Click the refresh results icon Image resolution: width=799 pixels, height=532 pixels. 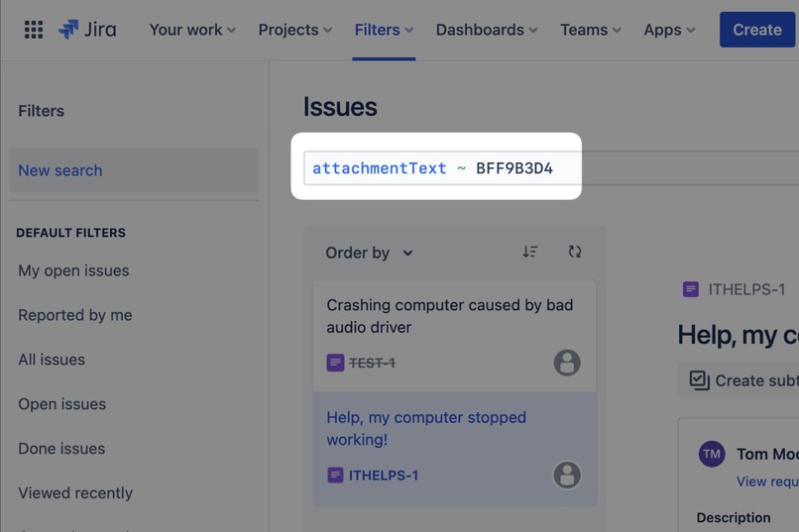pyautogui.click(x=575, y=252)
